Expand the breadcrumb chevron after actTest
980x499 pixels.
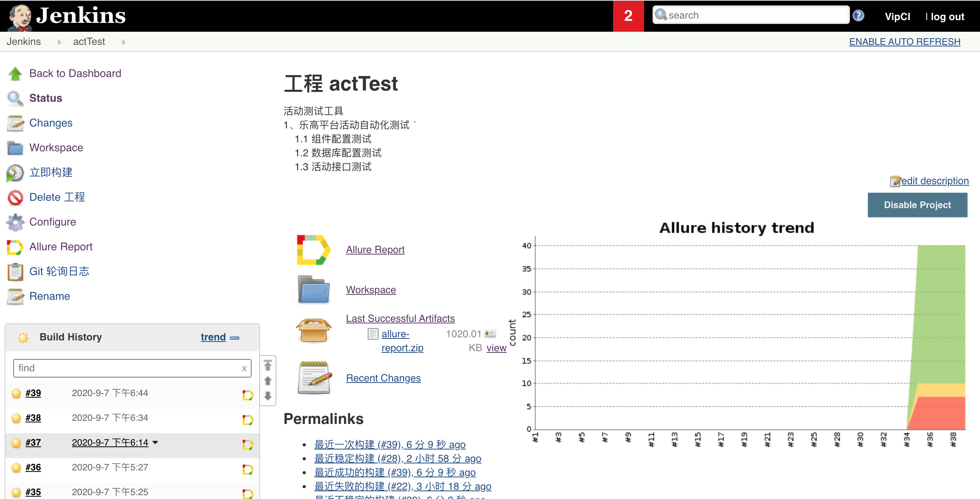(x=124, y=41)
